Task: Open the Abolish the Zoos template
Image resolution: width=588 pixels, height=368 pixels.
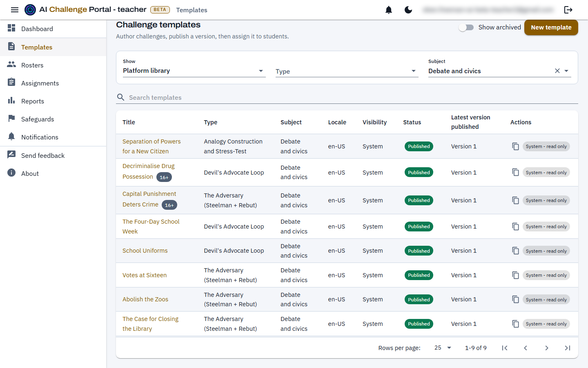Action: tap(145, 299)
